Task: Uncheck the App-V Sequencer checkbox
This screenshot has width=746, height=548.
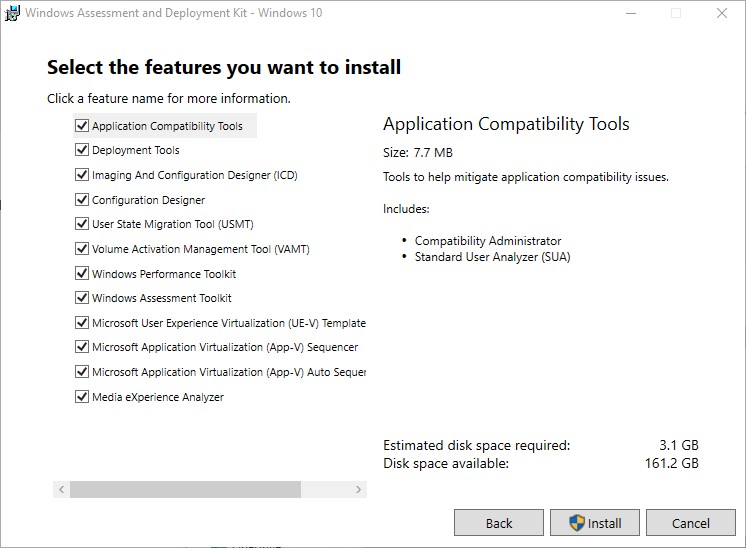Action: point(82,347)
